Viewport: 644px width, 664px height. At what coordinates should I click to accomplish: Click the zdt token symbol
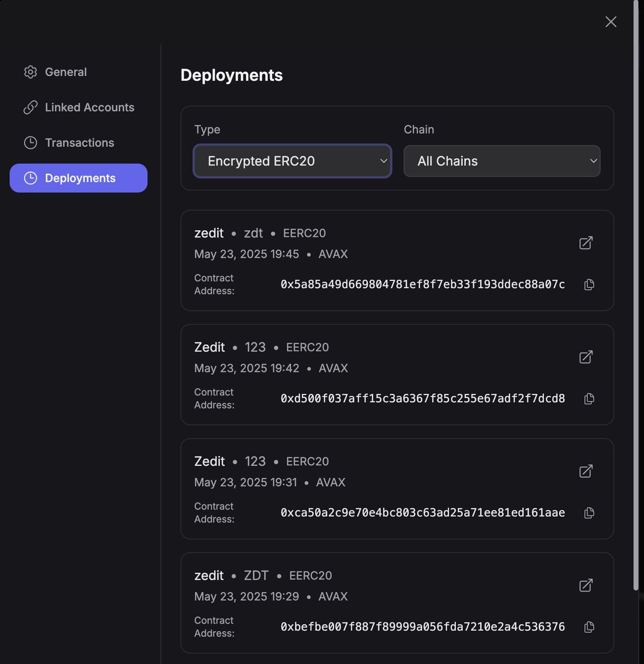[253, 233]
